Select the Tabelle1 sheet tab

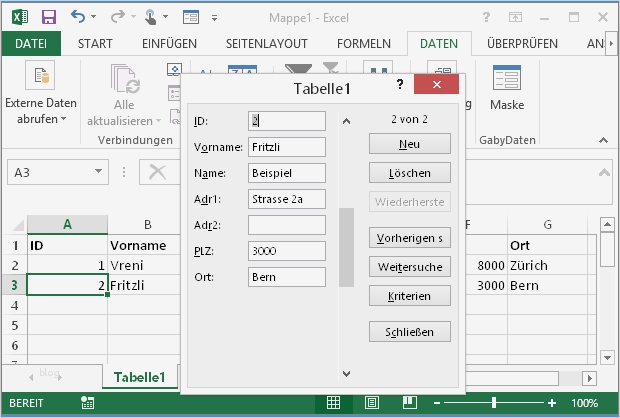pos(140,377)
